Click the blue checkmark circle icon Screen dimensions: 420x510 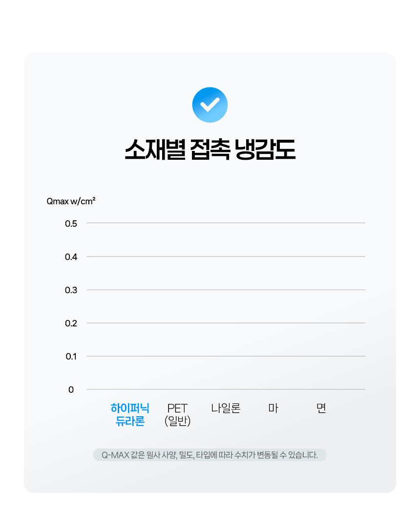[x=210, y=105]
